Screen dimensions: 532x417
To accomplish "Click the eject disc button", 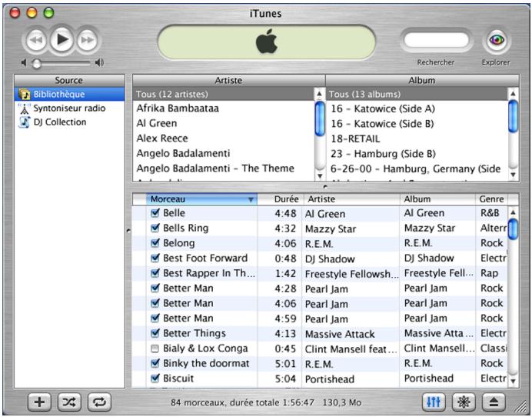I will pyautogui.click(x=494, y=402).
